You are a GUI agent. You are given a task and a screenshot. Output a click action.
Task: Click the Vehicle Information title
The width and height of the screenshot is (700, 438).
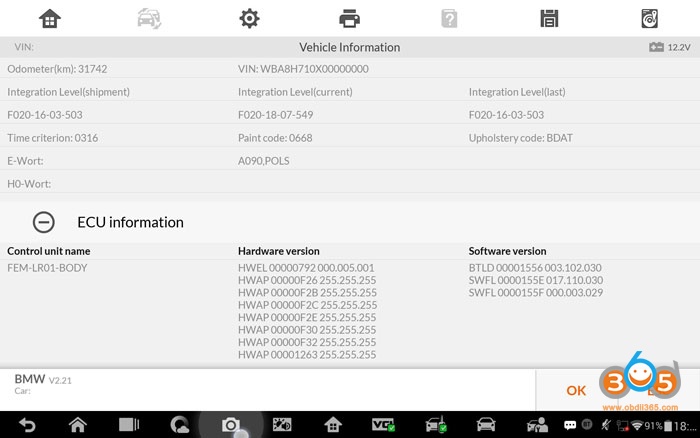click(350, 47)
